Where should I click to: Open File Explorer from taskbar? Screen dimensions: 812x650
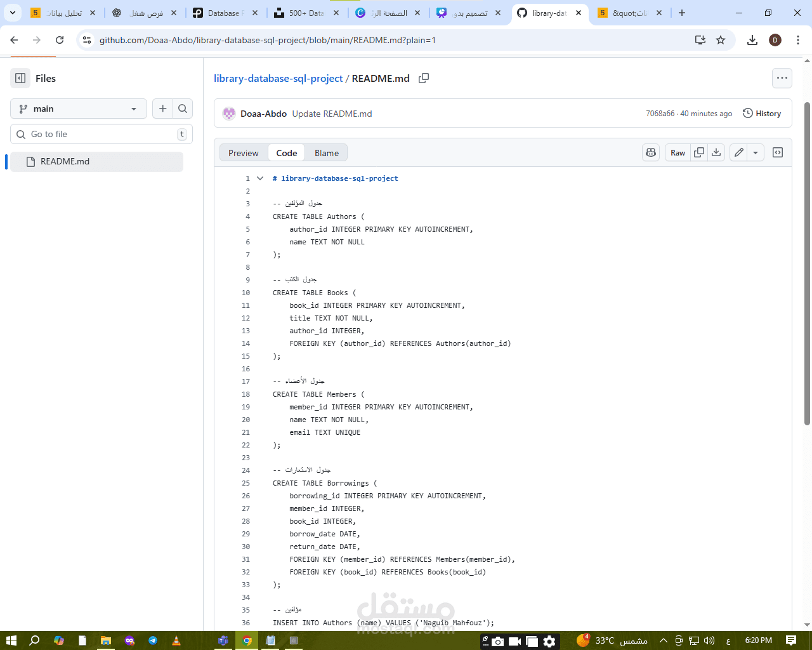click(106, 640)
